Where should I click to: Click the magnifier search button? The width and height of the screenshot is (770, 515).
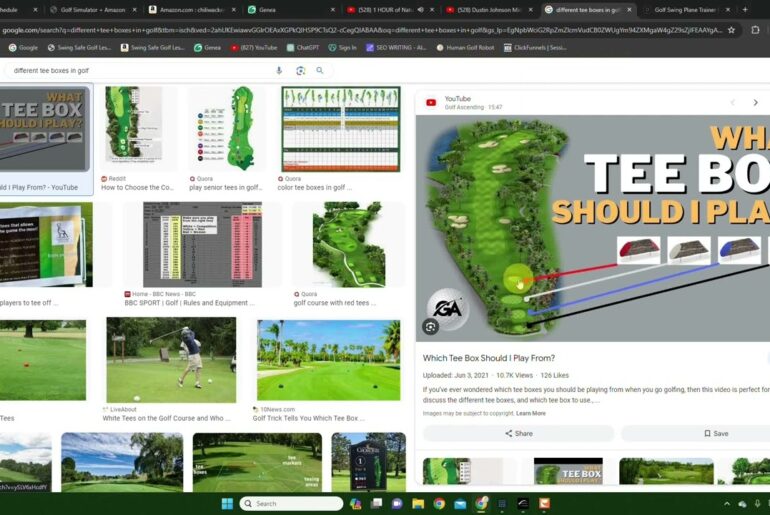click(320, 70)
